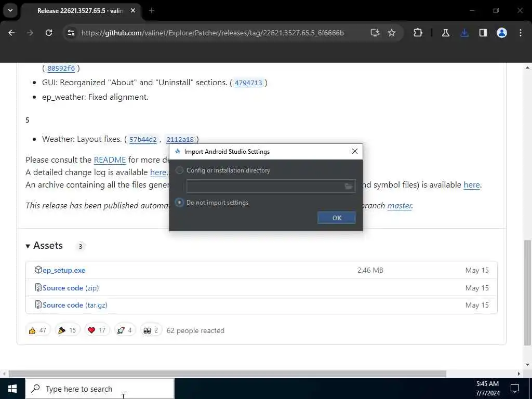React with rocket (4)

(x=125, y=330)
